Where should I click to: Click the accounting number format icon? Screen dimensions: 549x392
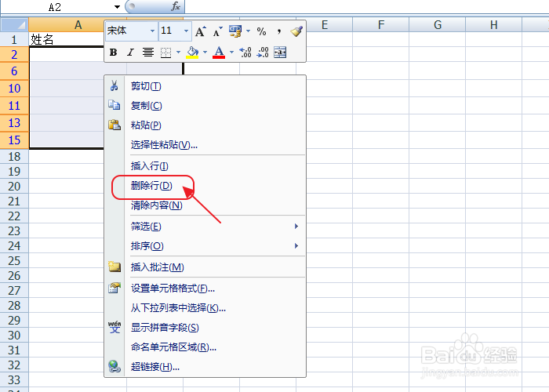tap(235, 31)
